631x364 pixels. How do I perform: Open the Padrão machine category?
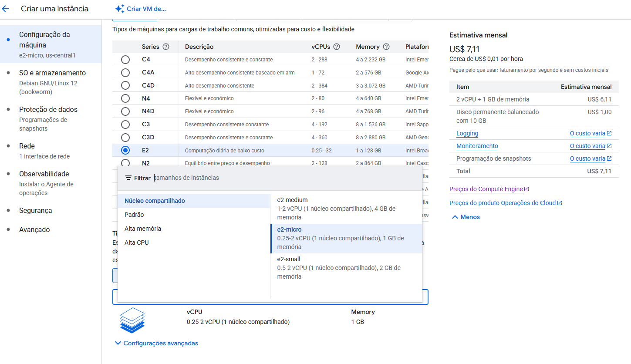134,215
